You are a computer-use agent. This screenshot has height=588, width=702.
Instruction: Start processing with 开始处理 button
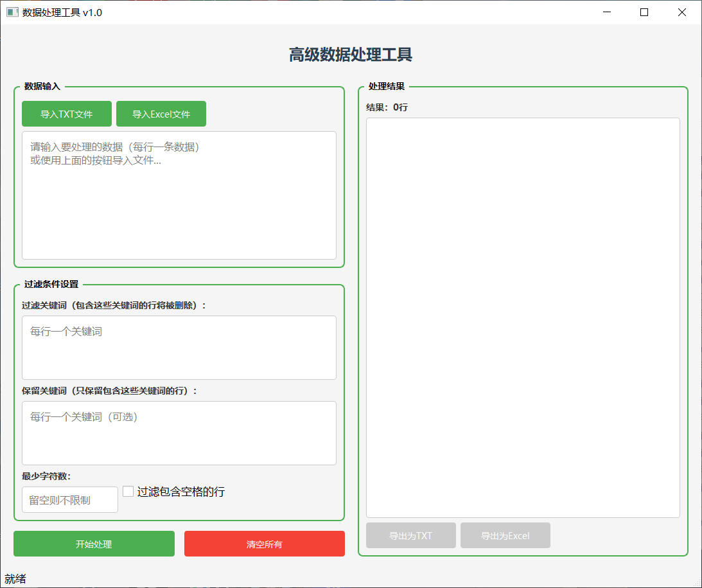click(94, 544)
